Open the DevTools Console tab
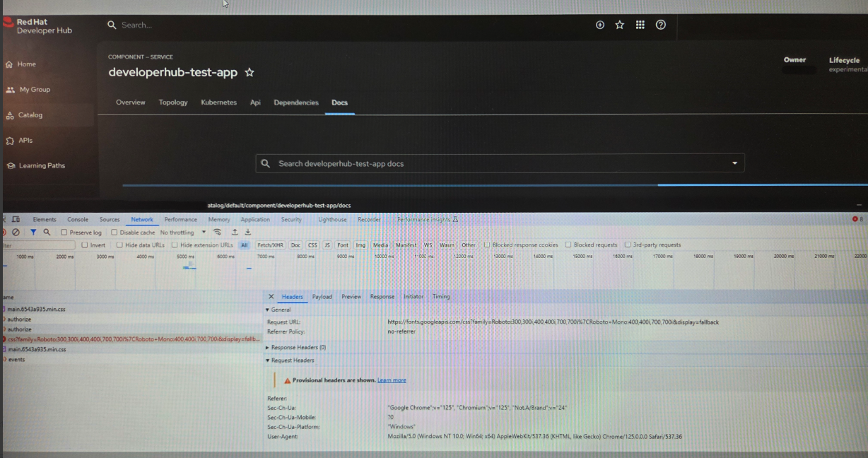The image size is (868, 458). (78, 220)
